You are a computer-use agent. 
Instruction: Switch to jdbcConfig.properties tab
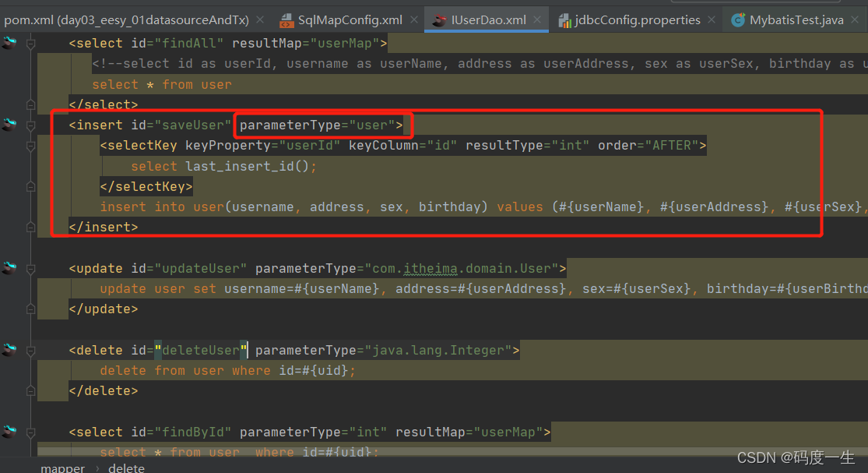click(637, 20)
